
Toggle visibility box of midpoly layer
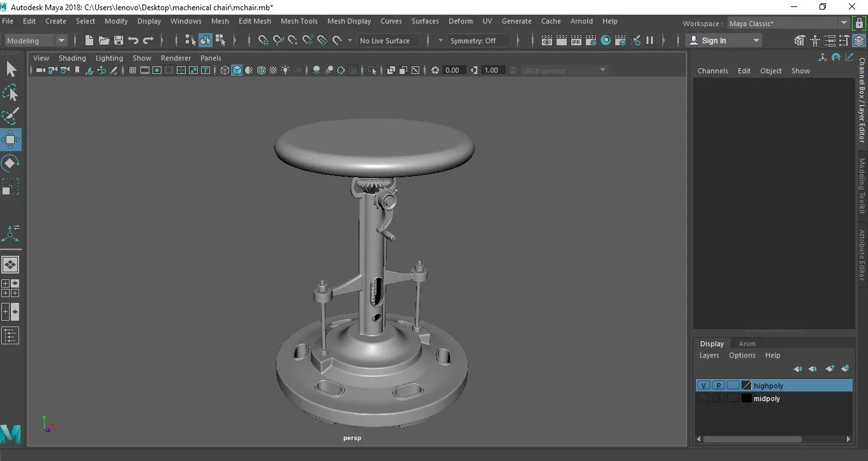[703, 399]
